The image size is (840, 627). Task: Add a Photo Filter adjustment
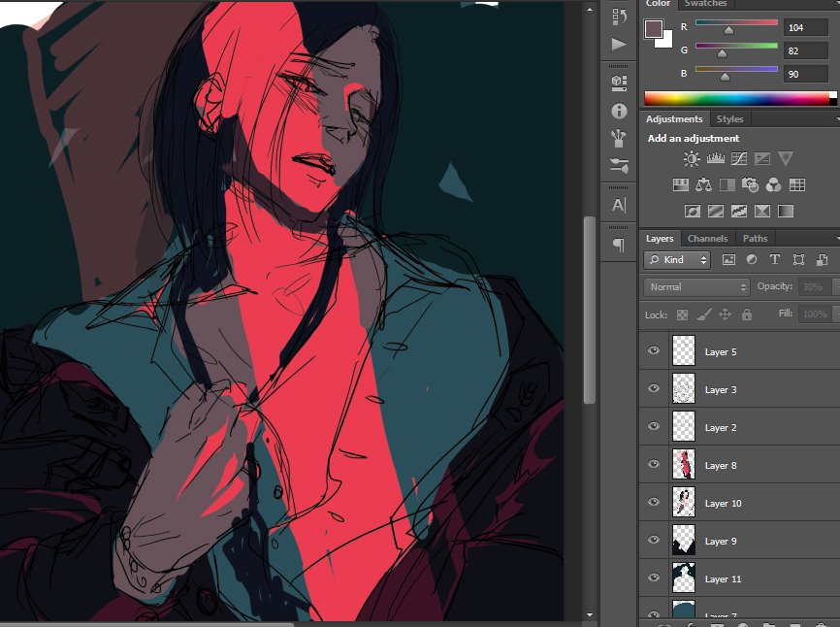750,184
